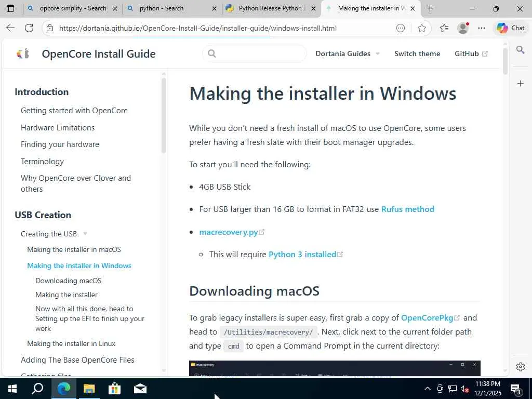Open sidebar settings gear icon
532x399 pixels.
pyautogui.click(x=521, y=367)
